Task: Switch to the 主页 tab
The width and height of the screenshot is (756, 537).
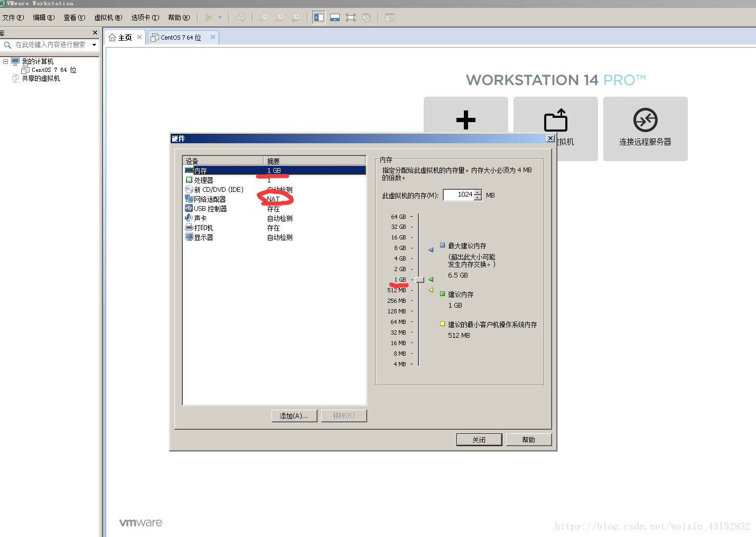Action: 125,38
